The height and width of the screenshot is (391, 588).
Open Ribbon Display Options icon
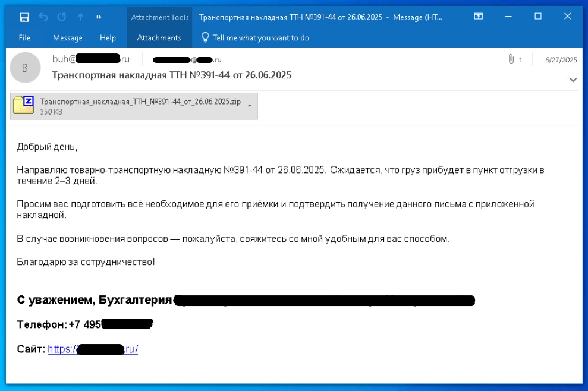(x=478, y=17)
